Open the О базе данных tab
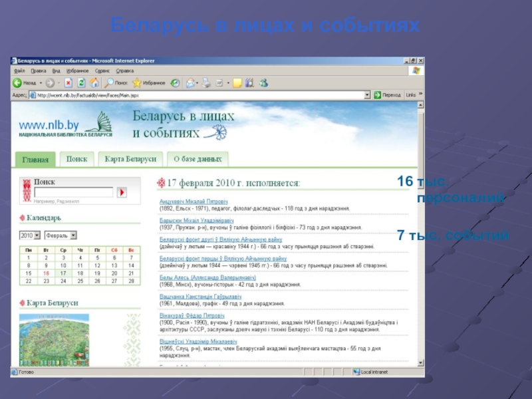The height and width of the screenshot is (399, 532). click(x=198, y=159)
